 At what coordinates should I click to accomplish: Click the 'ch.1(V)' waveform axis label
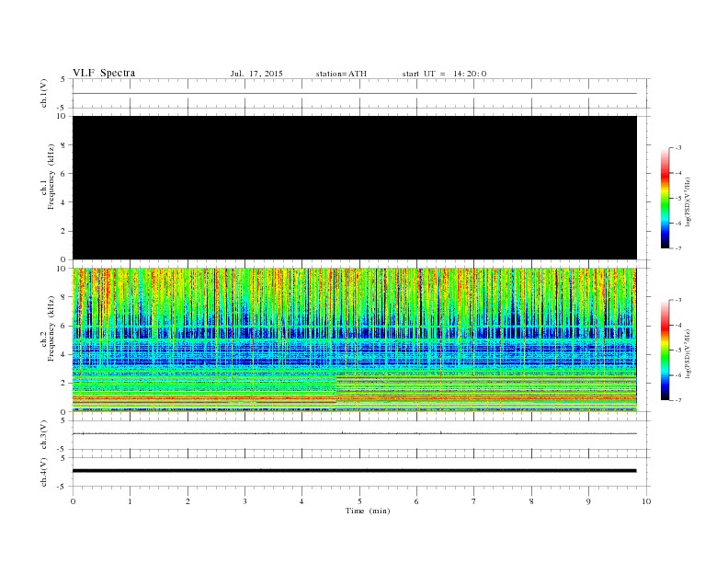tap(43, 93)
